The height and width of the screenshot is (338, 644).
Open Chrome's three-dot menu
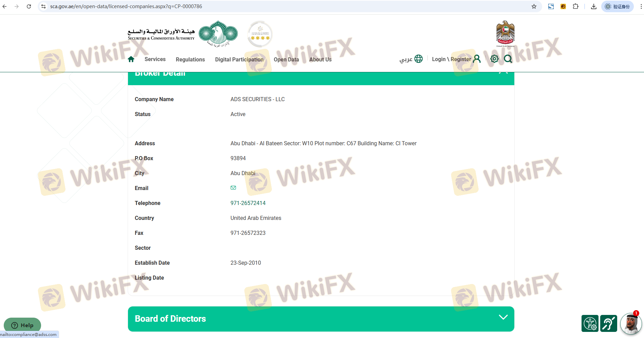pos(641,6)
